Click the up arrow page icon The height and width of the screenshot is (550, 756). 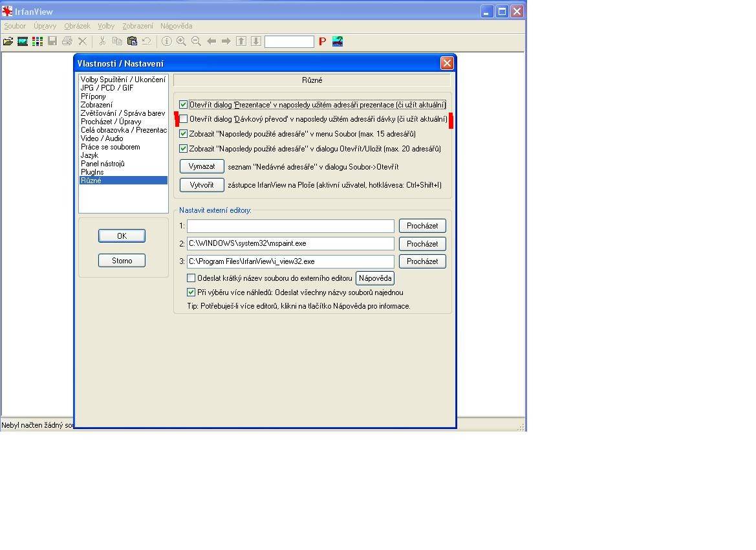coord(241,41)
